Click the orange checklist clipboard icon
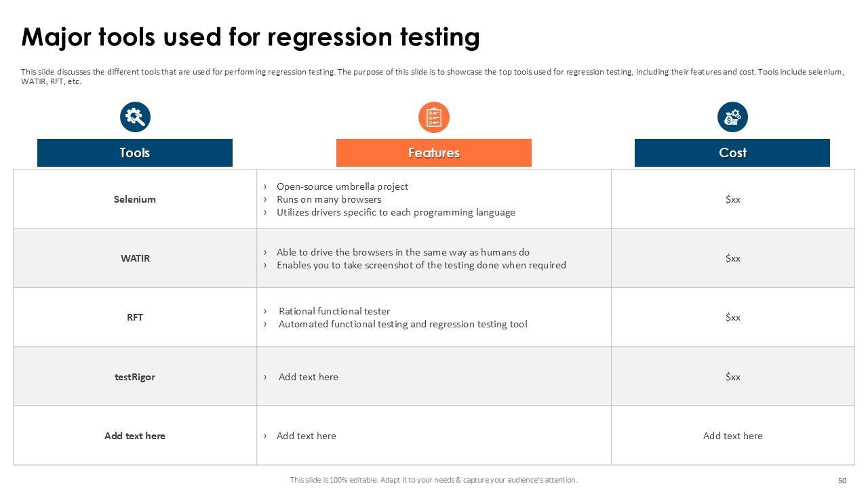Viewport: 868px width, 488px height. pyautogui.click(x=433, y=117)
